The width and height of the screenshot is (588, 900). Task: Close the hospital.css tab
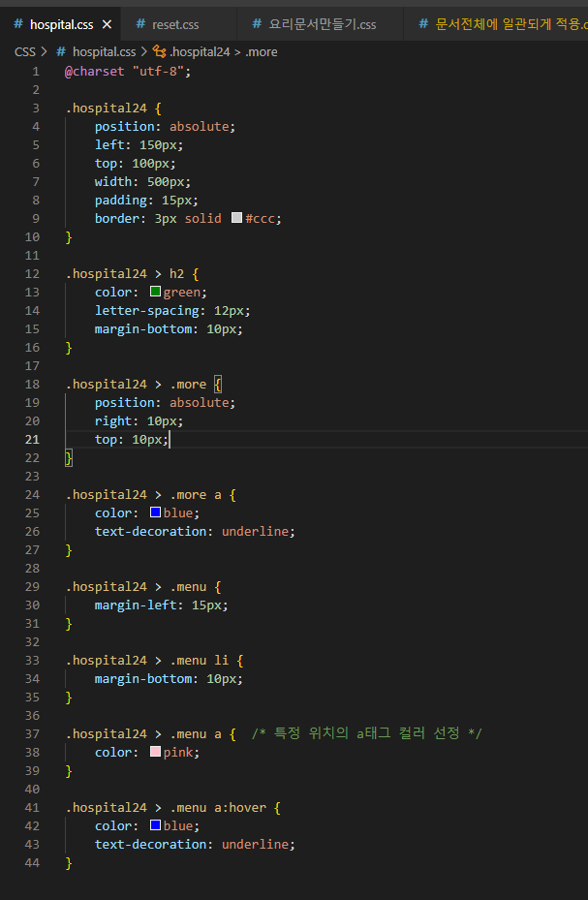107,24
